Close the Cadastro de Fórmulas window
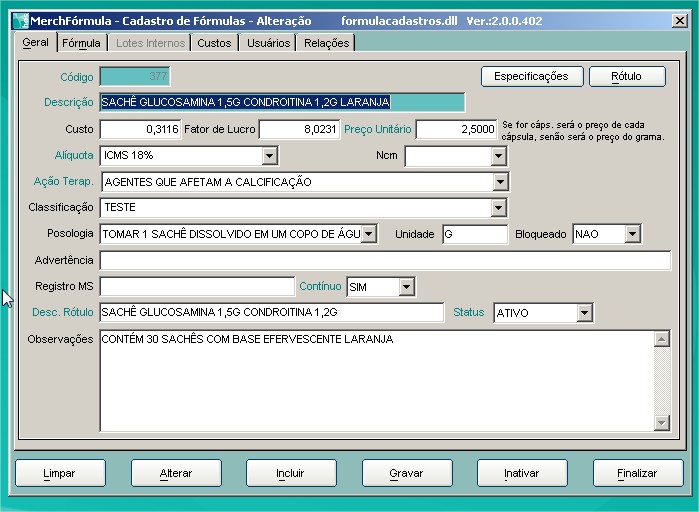This screenshot has width=699, height=512. point(679,20)
